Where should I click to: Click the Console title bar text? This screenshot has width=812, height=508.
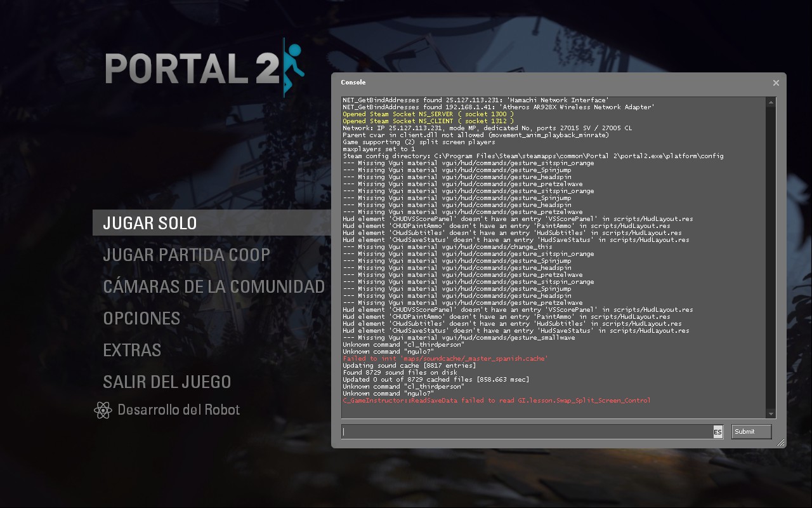point(353,82)
